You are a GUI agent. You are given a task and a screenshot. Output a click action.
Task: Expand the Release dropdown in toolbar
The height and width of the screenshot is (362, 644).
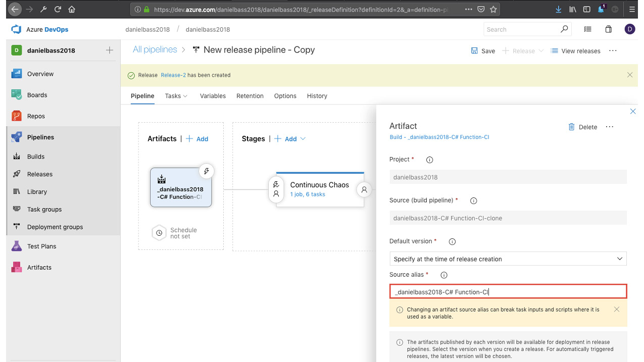(541, 51)
